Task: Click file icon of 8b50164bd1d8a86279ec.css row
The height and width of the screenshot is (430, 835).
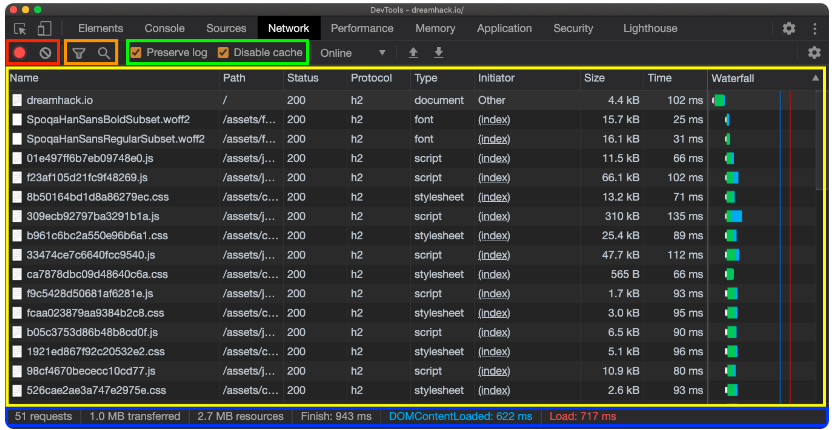Action: [18, 197]
